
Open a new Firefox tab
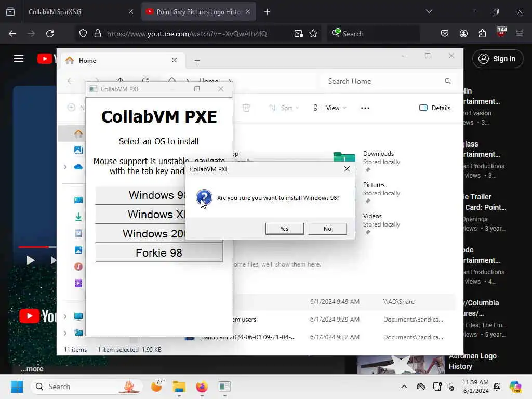point(267,12)
